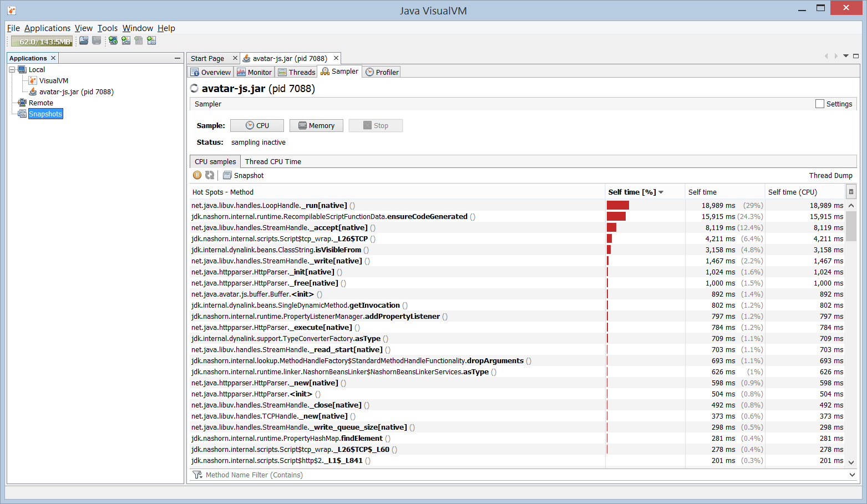The height and width of the screenshot is (504, 867).
Task: Sort by the Self time [%] column header
Action: [632, 192]
